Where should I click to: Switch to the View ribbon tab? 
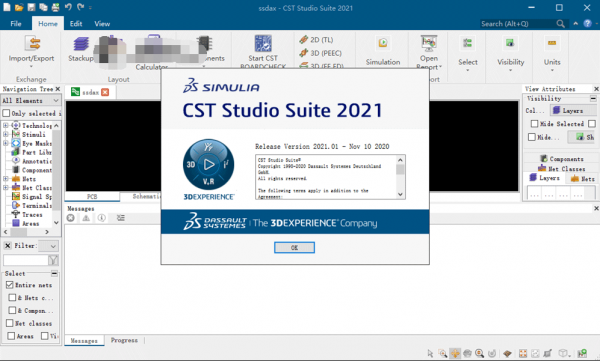coord(102,24)
